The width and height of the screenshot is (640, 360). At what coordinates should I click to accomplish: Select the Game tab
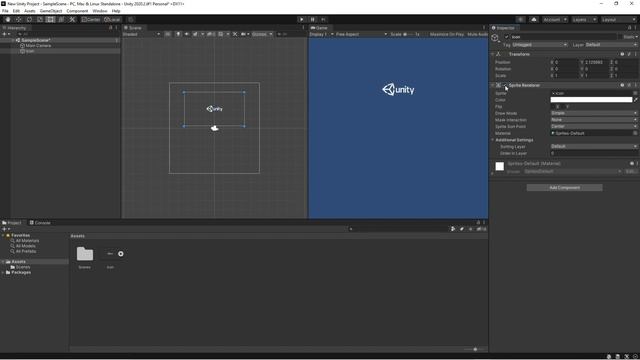319,28
